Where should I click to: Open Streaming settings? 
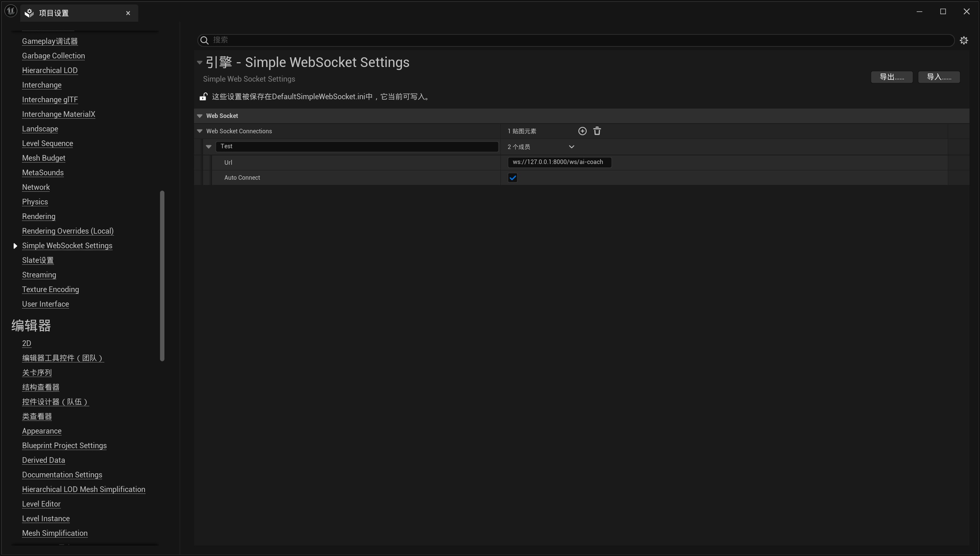pos(39,275)
